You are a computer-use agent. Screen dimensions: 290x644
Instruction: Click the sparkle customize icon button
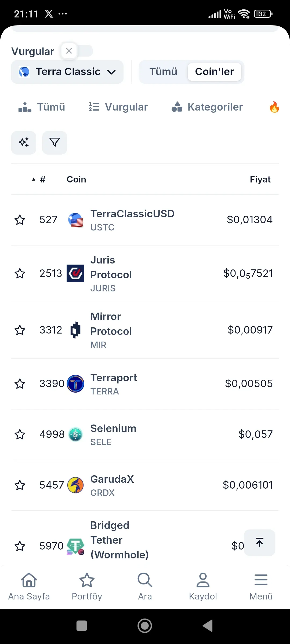[24, 142]
